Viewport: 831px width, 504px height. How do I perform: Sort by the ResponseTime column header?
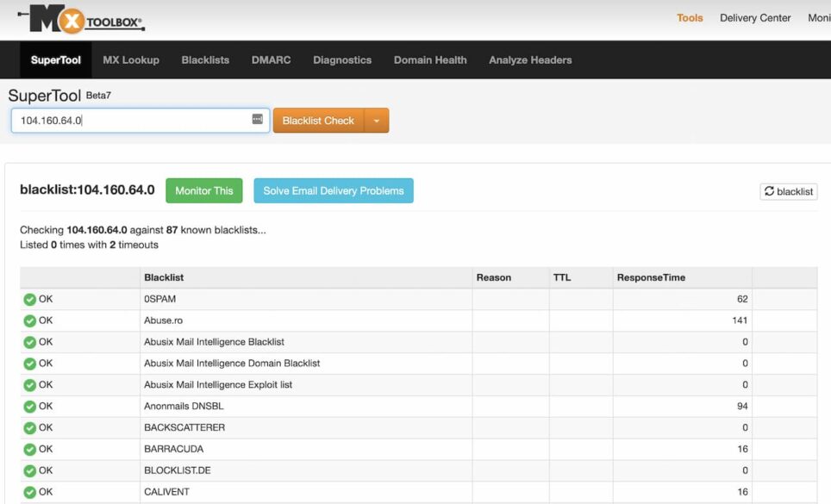651,277
